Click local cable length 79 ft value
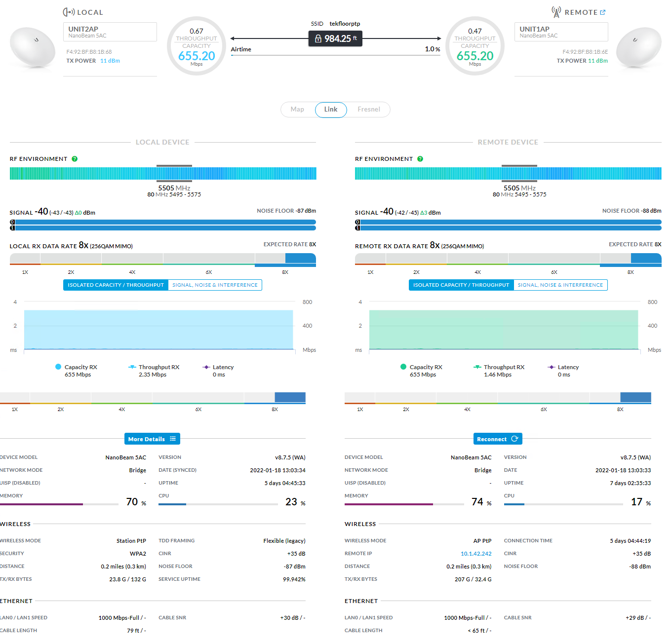 (x=136, y=631)
